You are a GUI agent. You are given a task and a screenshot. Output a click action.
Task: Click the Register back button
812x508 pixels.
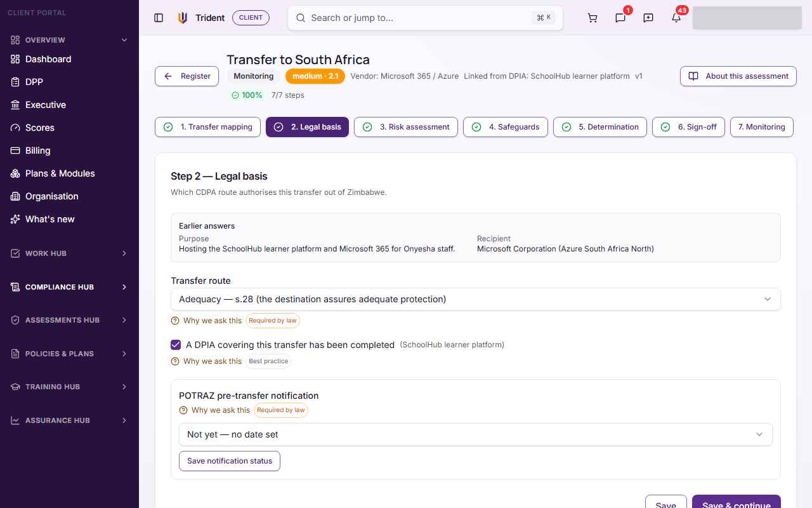coord(187,76)
